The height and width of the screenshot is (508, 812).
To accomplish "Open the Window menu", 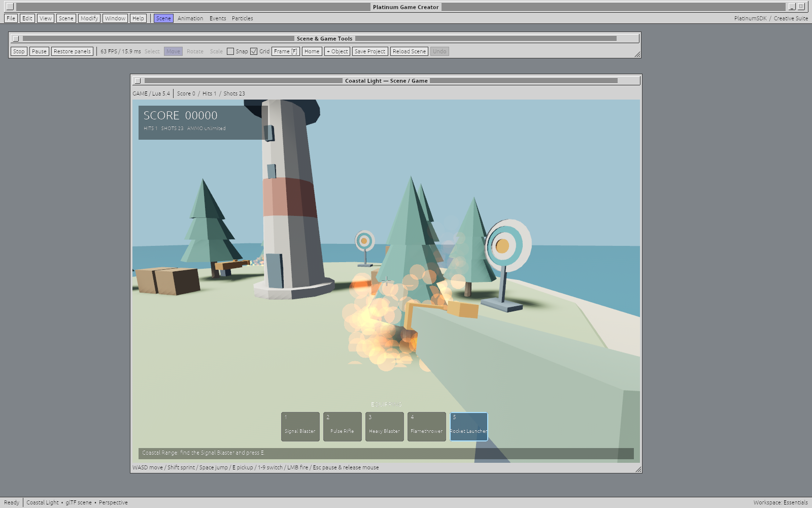I will click(x=115, y=18).
